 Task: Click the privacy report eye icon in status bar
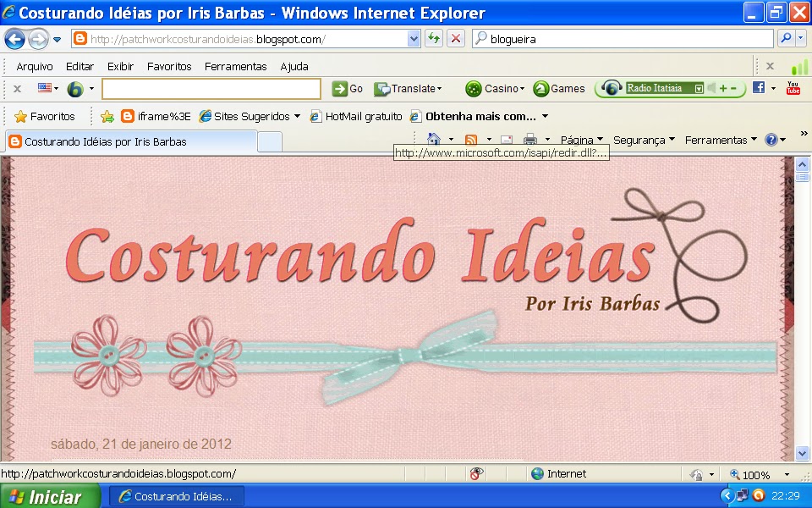476,473
